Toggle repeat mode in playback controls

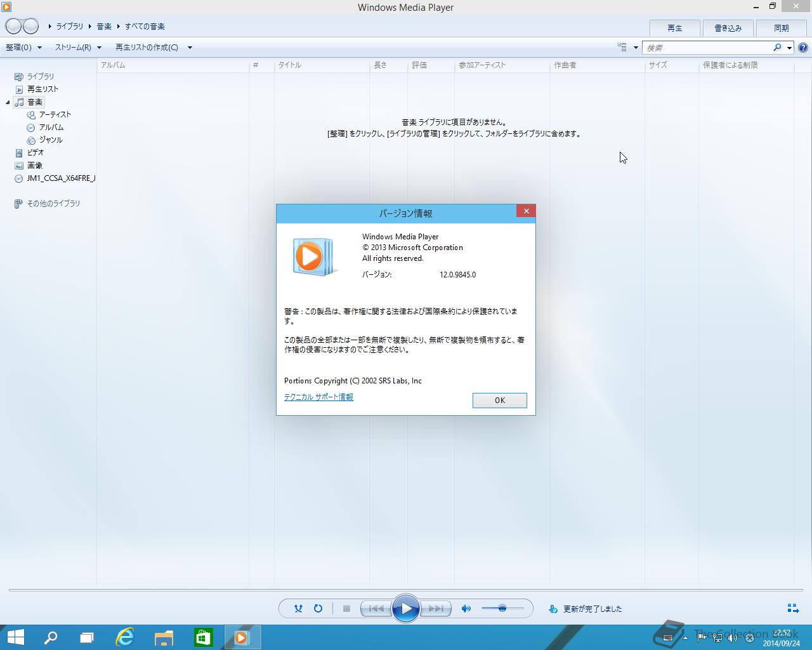point(318,608)
